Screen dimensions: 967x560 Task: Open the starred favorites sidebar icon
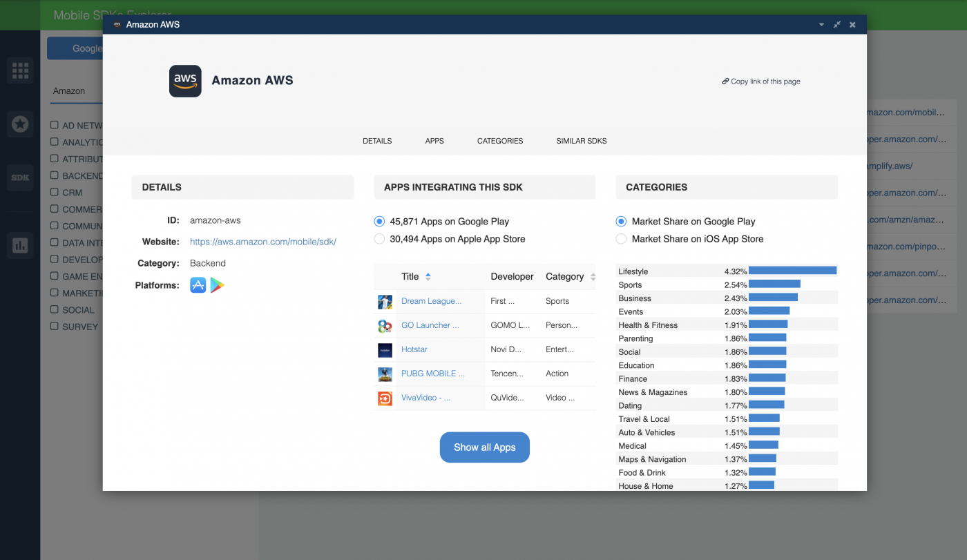click(20, 124)
